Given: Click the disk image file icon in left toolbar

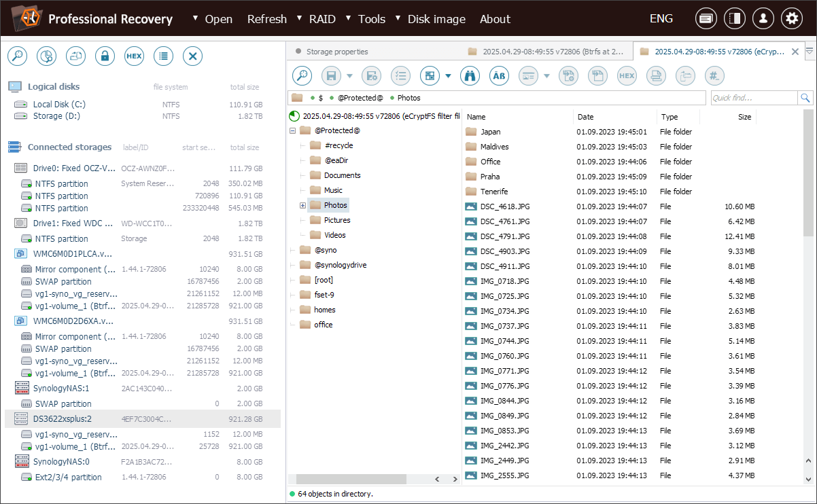Looking at the screenshot, I should [75, 56].
